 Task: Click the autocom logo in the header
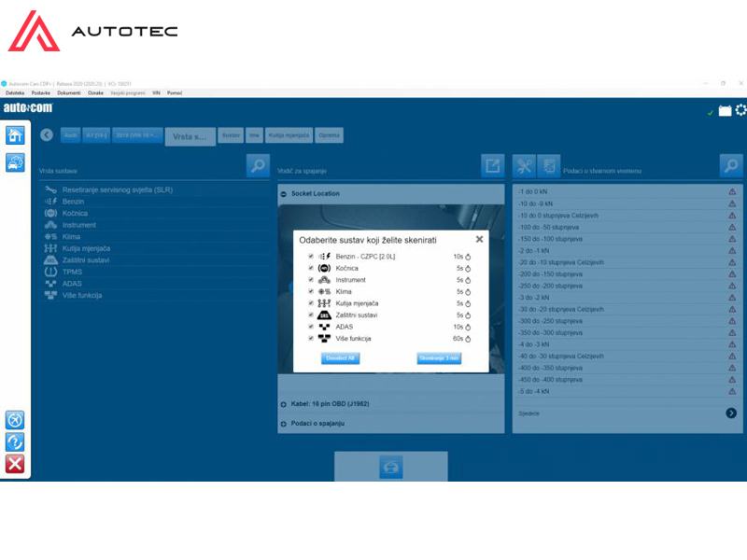point(28,108)
